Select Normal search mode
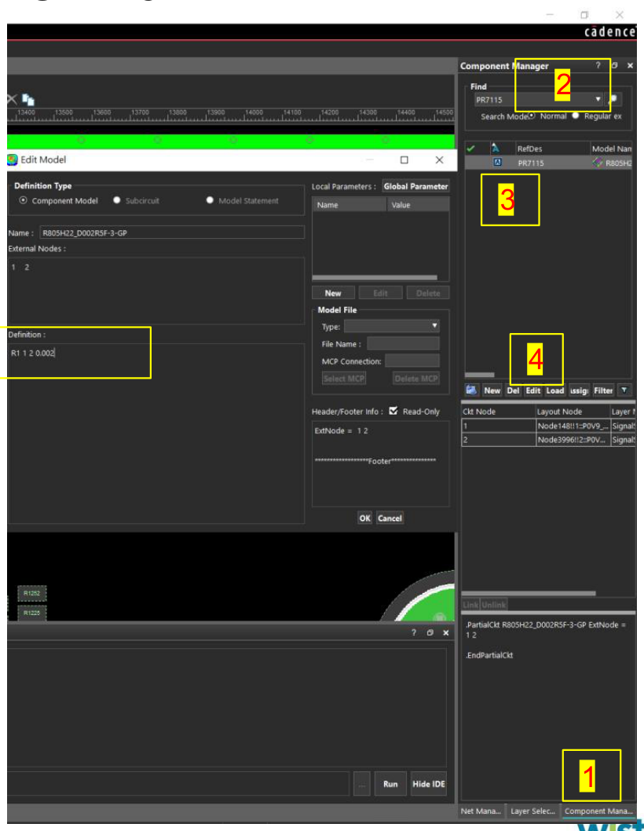 click(x=532, y=115)
